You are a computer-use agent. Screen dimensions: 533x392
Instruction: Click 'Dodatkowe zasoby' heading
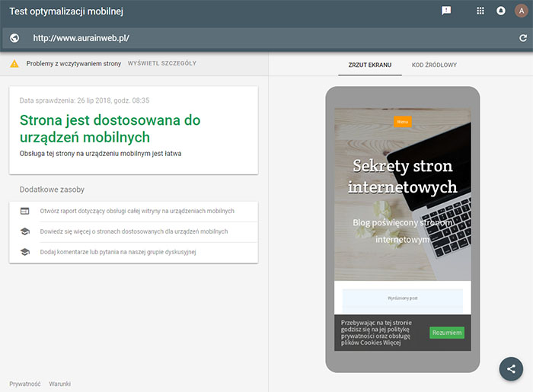pyautogui.click(x=52, y=190)
